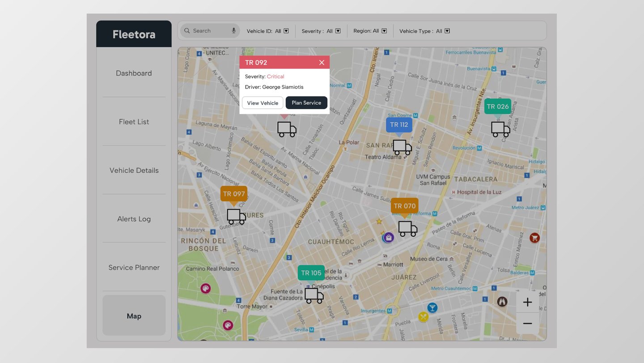This screenshot has height=363, width=644.
Task: Click the Metro Cuauhtémoc station icon
Action: click(475, 289)
